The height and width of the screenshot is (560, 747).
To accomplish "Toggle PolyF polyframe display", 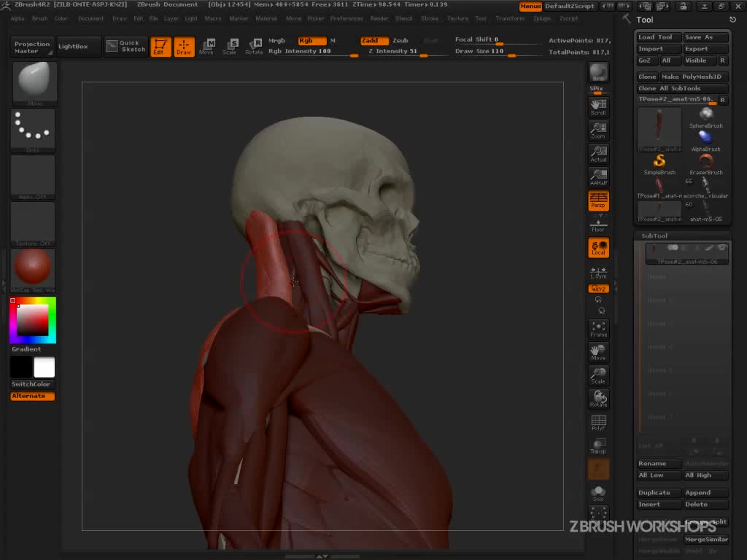I will tap(598, 422).
